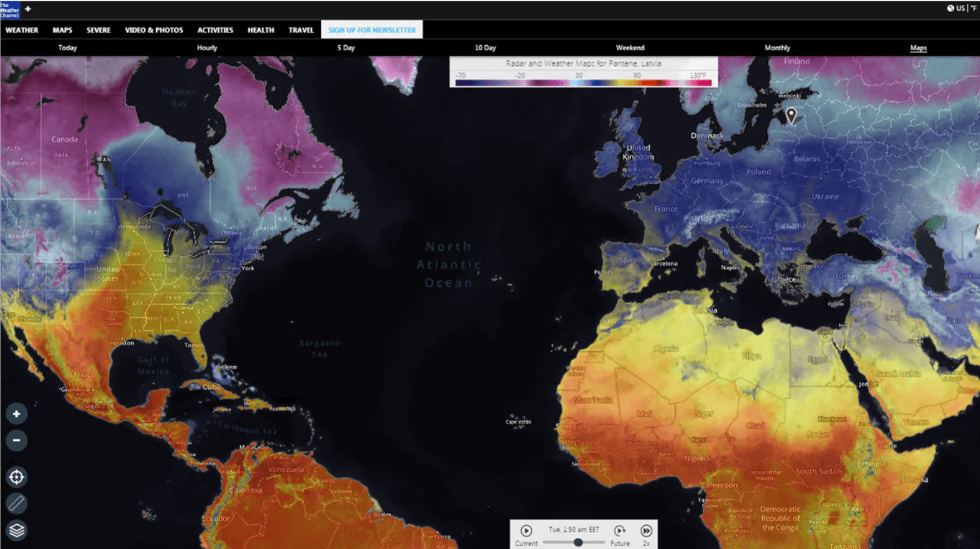
Task: Open The Weather Channel logo home
Action: pos(10,9)
